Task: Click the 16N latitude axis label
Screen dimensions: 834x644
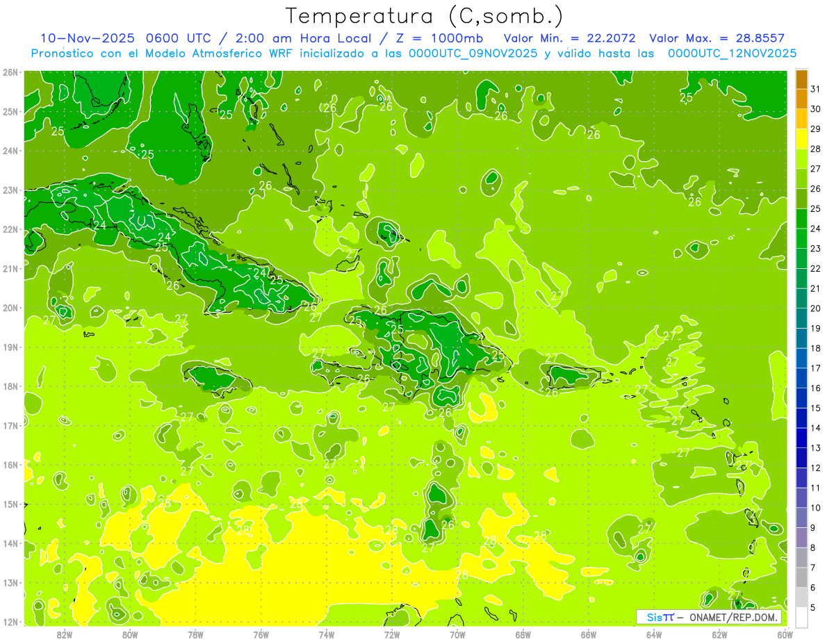Action: [x=10, y=465]
